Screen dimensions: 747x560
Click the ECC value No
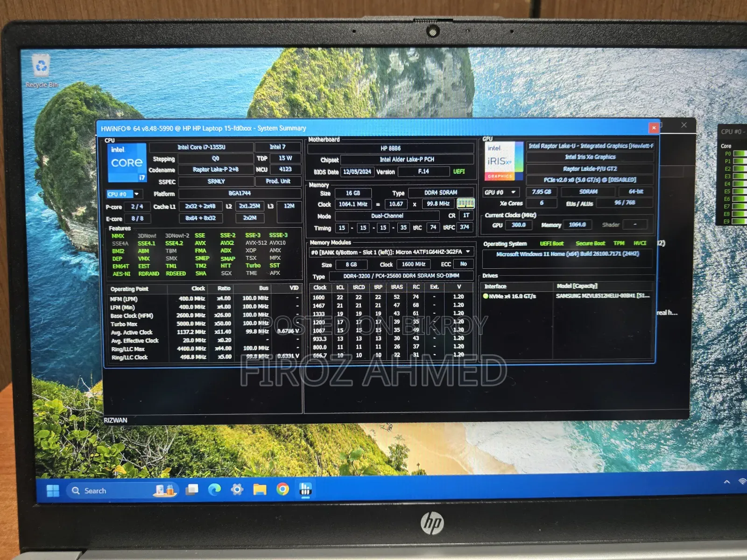(x=464, y=264)
